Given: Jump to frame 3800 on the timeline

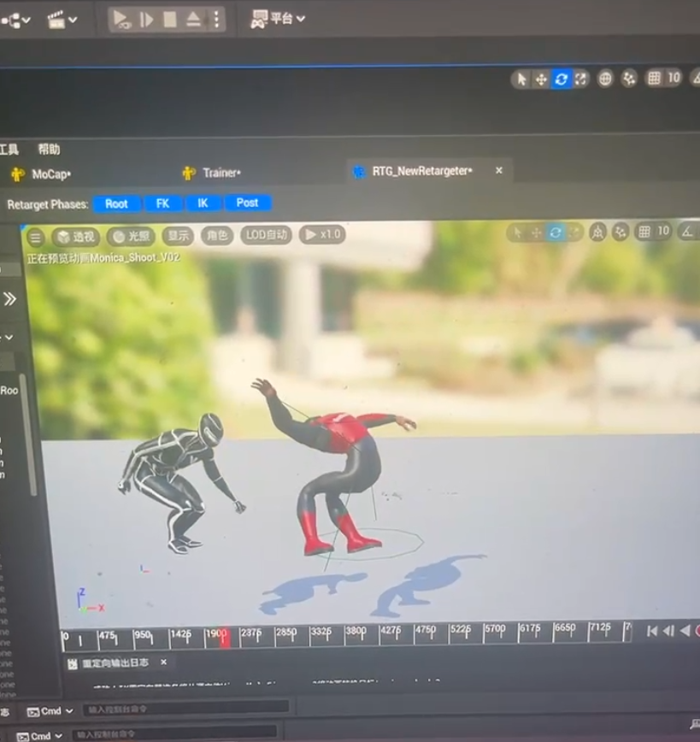Looking at the screenshot, I should (x=355, y=631).
